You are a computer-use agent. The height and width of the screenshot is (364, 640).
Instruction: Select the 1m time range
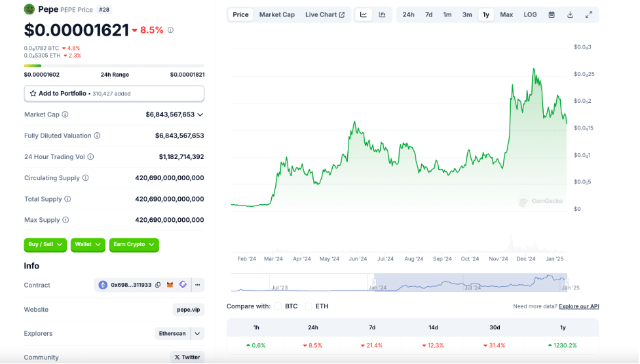(x=447, y=14)
